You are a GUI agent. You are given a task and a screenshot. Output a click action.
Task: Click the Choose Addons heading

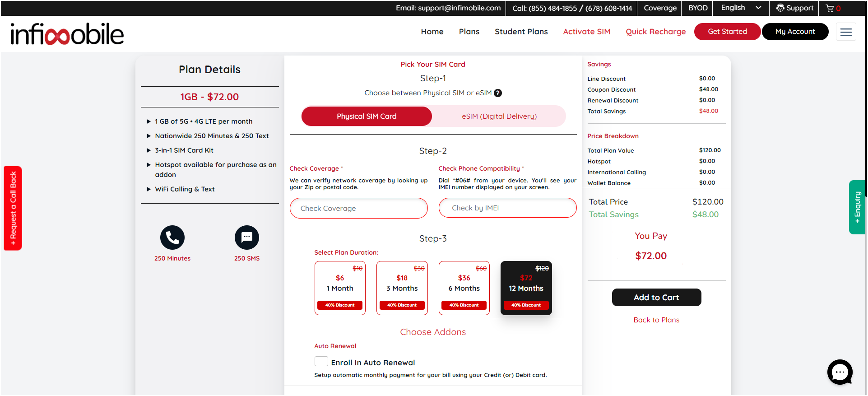[x=433, y=332]
